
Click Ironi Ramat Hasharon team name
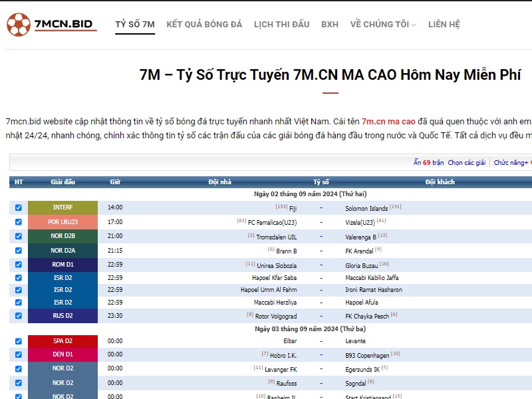[x=374, y=290]
